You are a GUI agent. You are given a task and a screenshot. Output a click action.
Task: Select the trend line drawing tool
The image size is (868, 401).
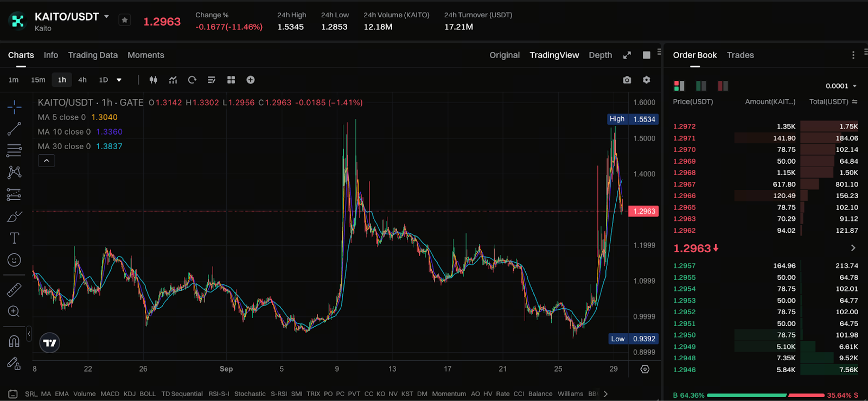tap(14, 129)
